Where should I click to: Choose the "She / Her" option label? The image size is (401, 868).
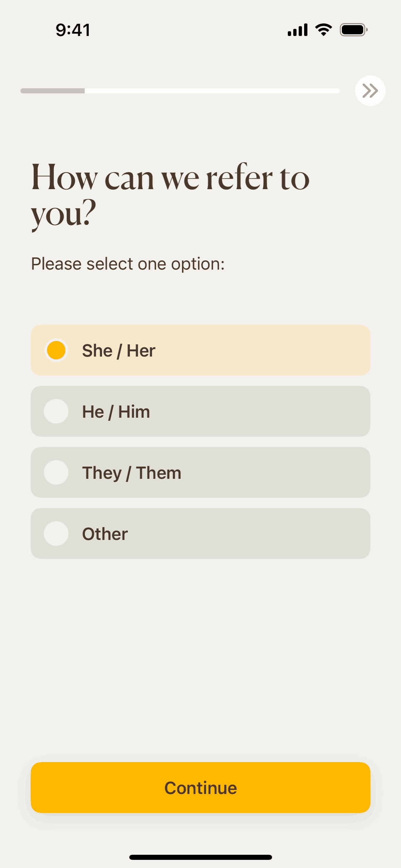(119, 350)
